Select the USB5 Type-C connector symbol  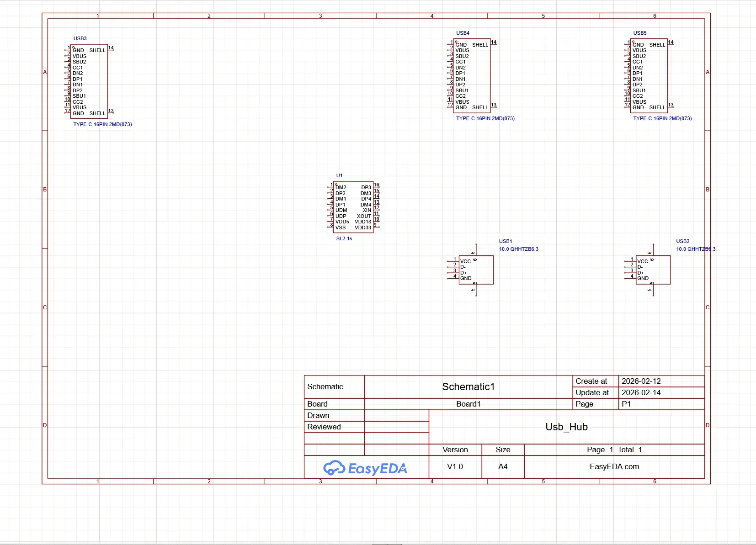click(649, 76)
